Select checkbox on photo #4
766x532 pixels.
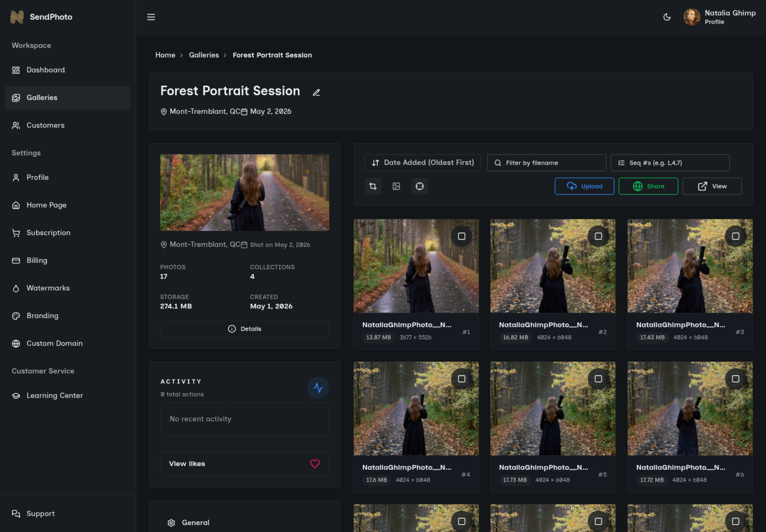(x=462, y=379)
